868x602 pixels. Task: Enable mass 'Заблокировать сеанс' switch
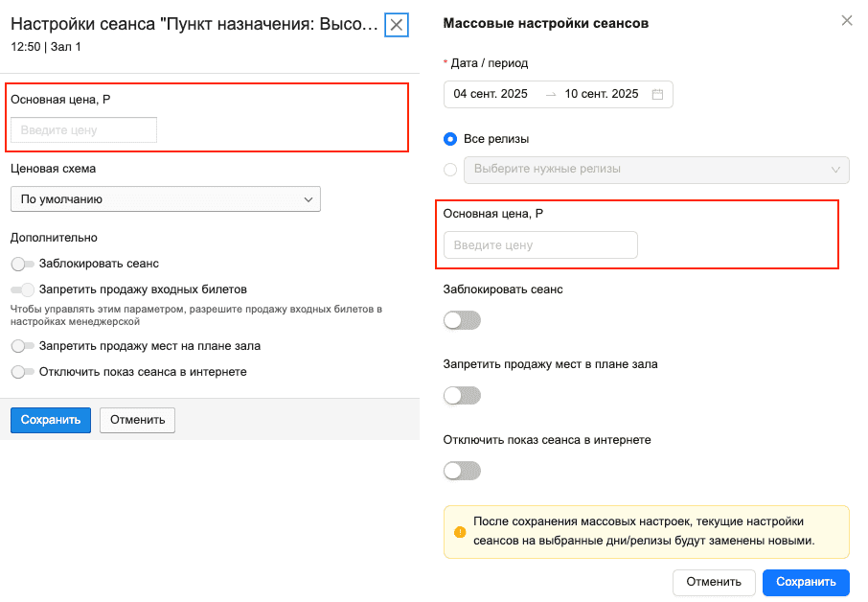click(x=462, y=320)
